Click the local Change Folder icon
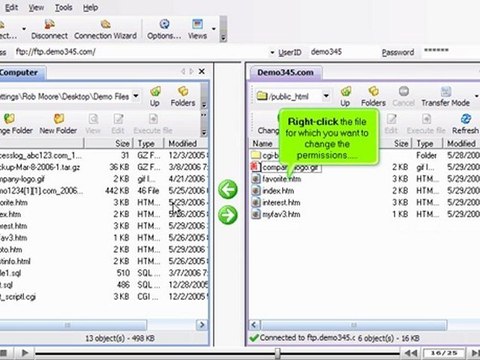 click(x=15, y=124)
